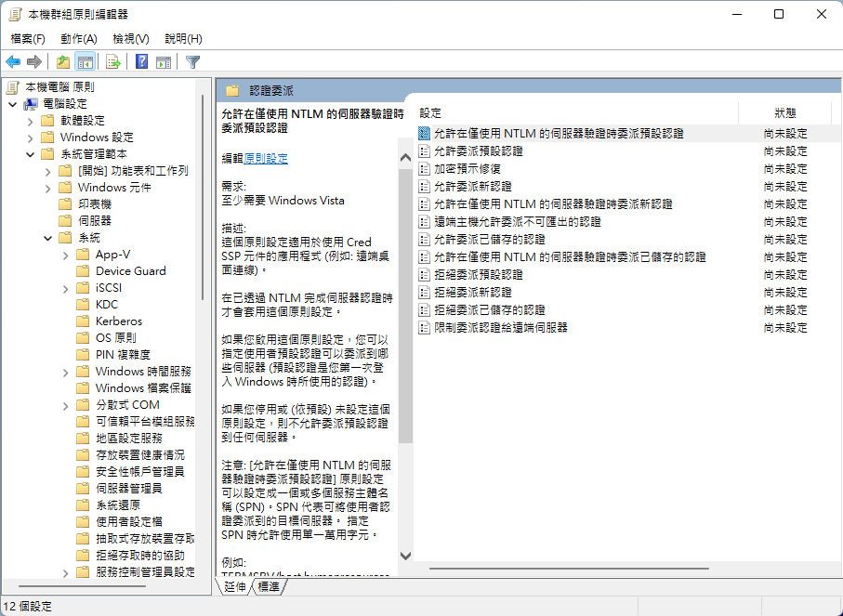843x616 pixels.
Task: Select the Kerberos folder in tree
Action: point(118,321)
